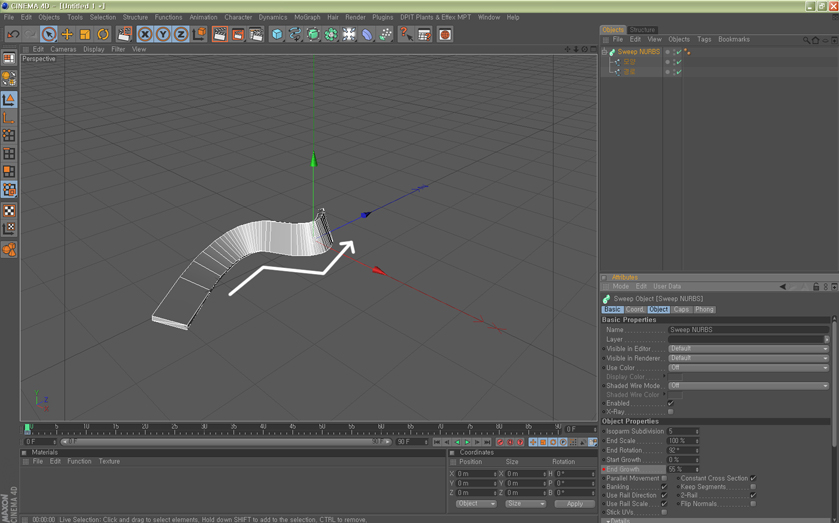Toggle the 2-Rail checkbox
The image size is (839, 523).
(x=753, y=495)
